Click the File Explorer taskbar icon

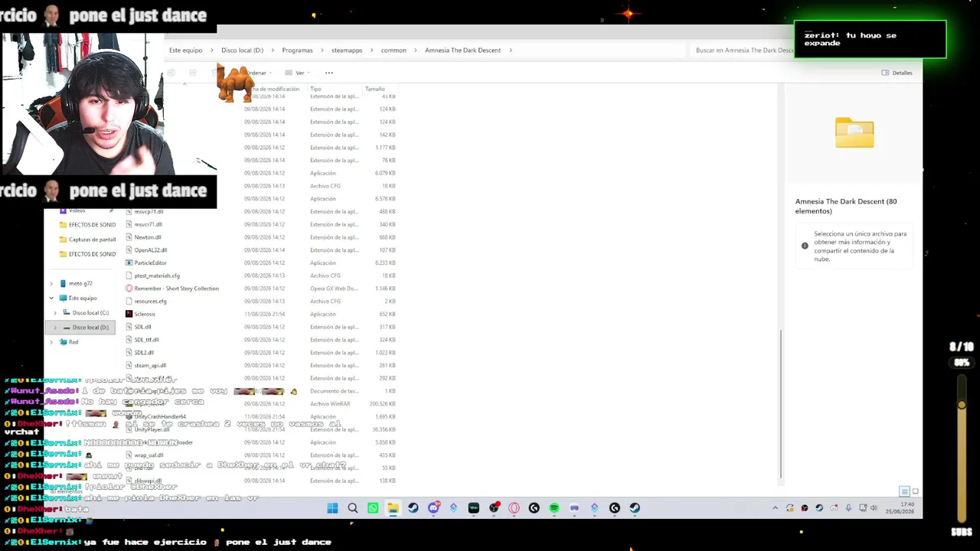click(393, 508)
